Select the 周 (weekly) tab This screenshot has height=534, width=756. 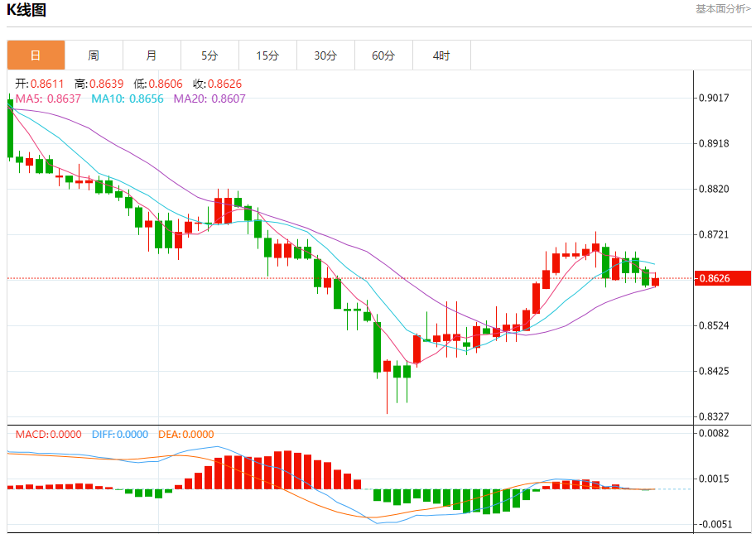[x=94, y=55]
